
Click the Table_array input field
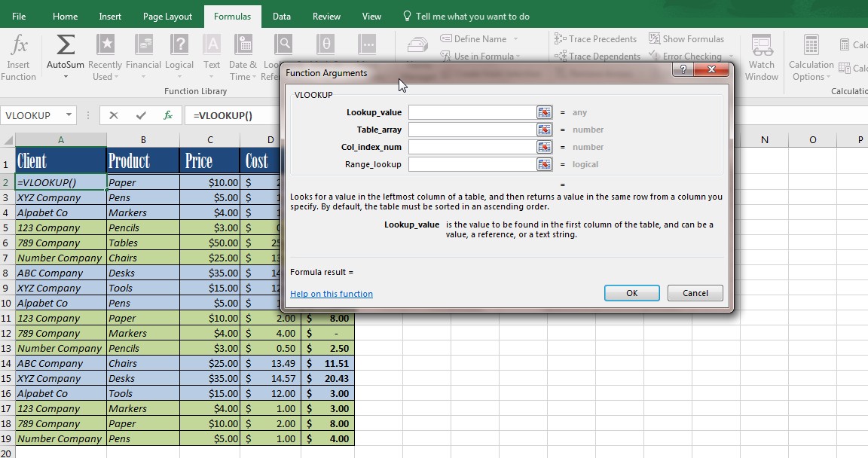pos(472,130)
